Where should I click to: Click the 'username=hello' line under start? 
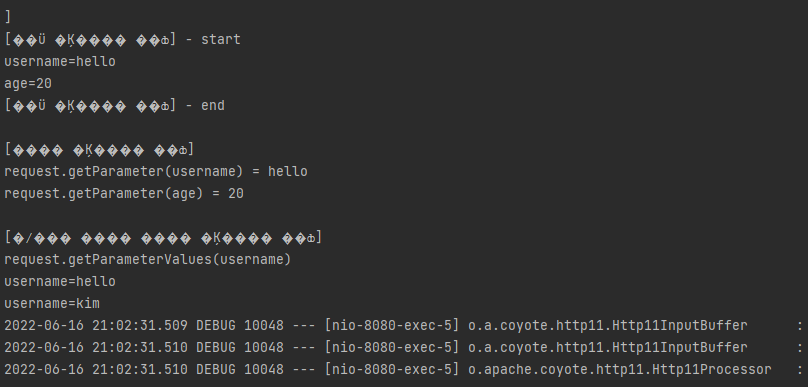(x=60, y=61)
